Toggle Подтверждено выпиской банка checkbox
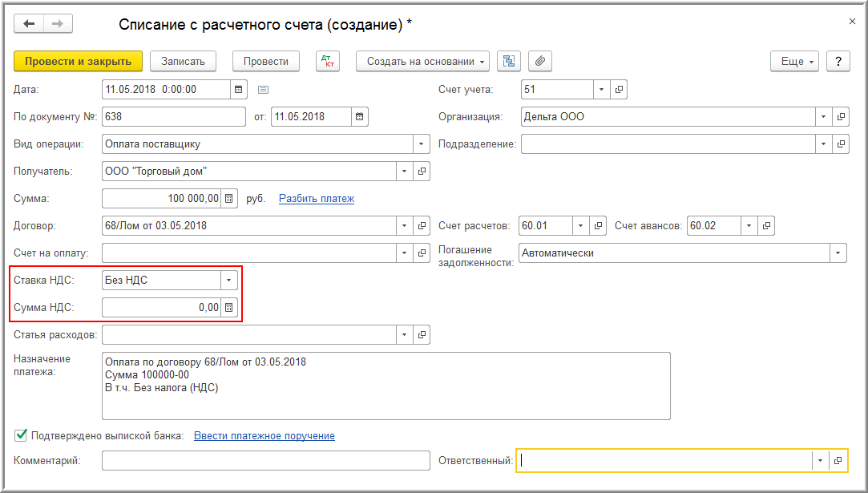This screenshot has height=493, width=868. tap(21, 435)
